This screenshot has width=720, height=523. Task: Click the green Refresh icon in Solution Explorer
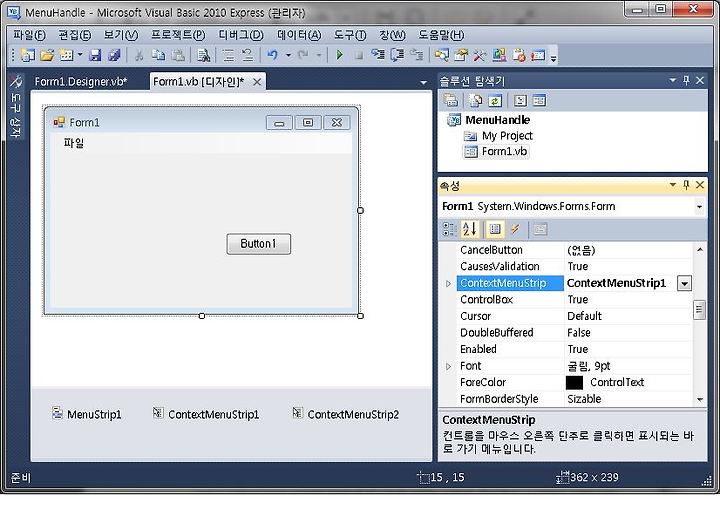(495, 101)
